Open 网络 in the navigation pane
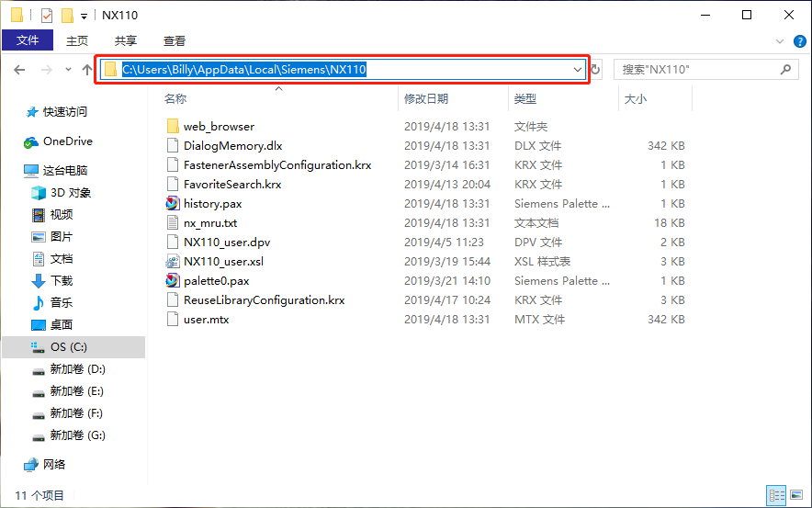 [x=54, y=465]
